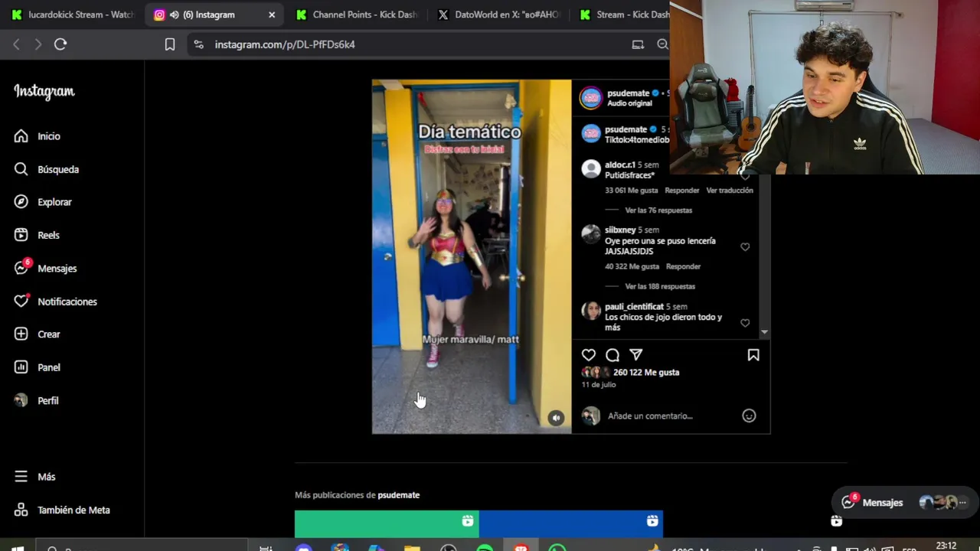
Task: Open Notificaciones in the sidebar
Action: tap(56, 302)
